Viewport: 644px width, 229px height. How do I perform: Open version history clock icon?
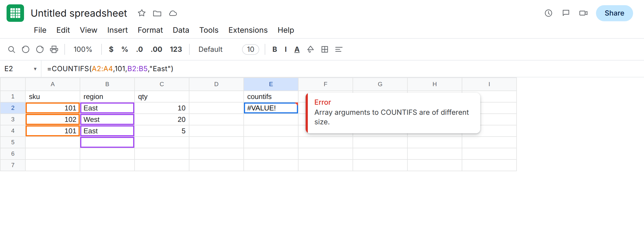click(548, 13)
